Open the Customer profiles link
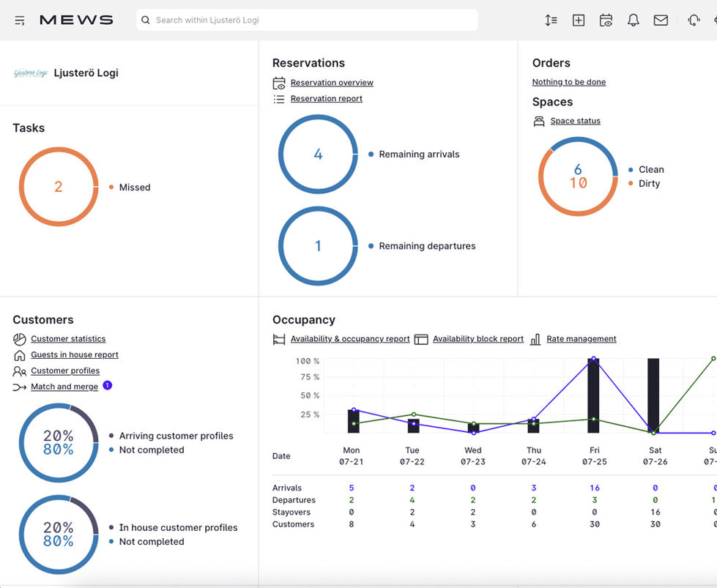717x588 pixels. point(65,371)
